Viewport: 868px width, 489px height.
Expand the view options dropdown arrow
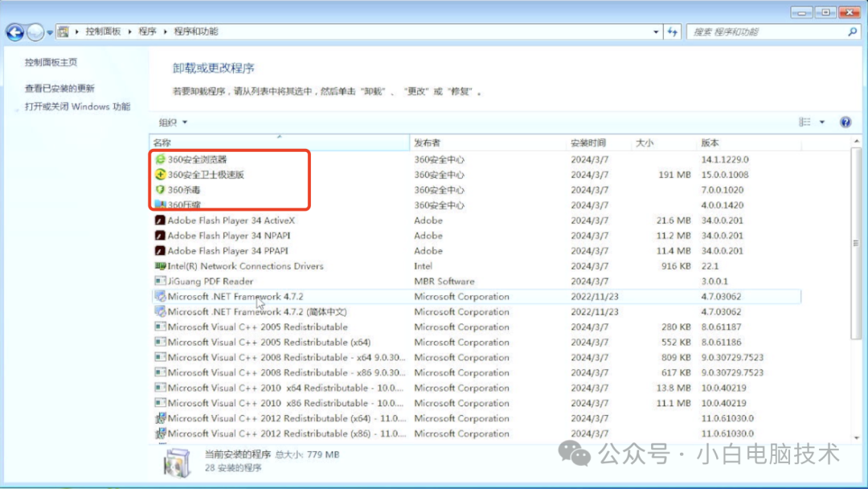tap(822, 121)
